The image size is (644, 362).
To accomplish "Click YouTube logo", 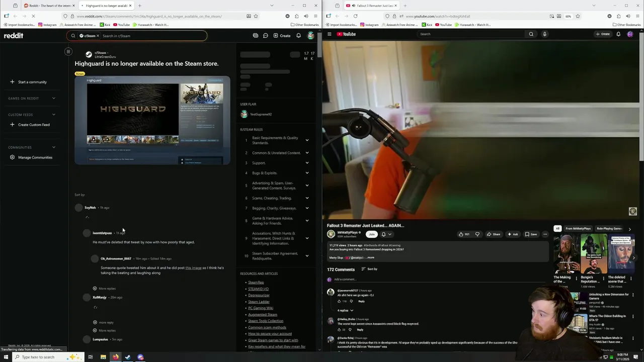I will tap(346, 34).
